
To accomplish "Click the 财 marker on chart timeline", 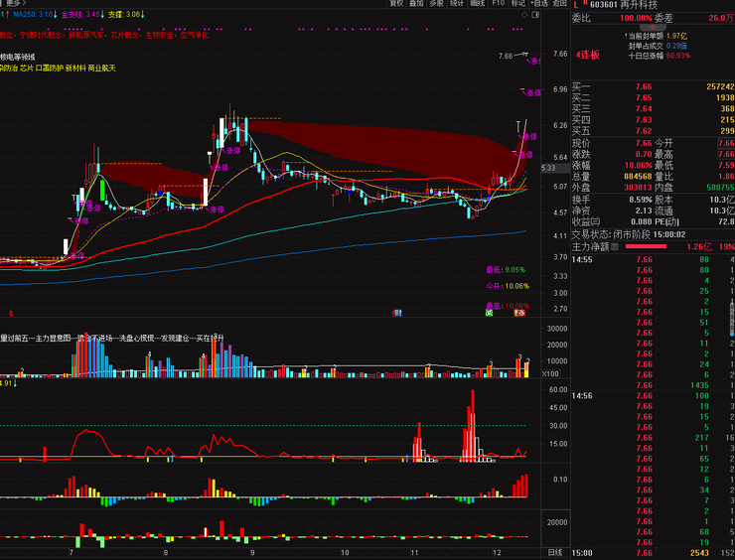I will pyautogui.click(x=397, y=312).
